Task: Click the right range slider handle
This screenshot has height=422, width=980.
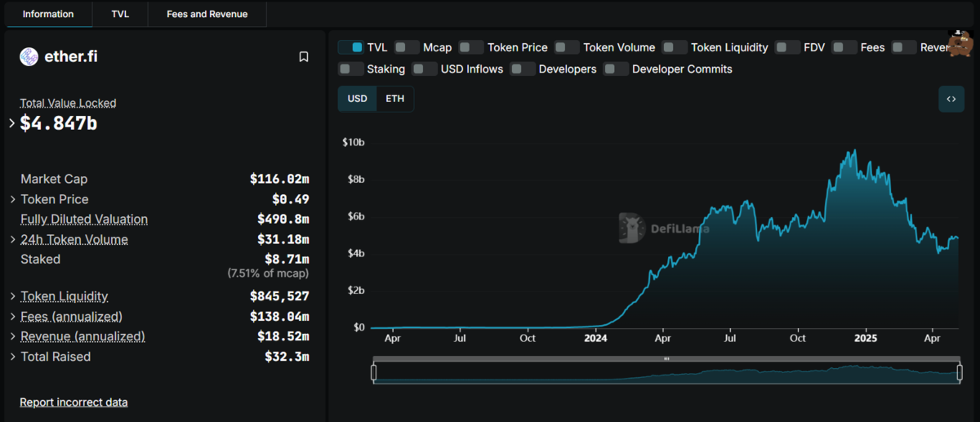Action: click(958, 373)
